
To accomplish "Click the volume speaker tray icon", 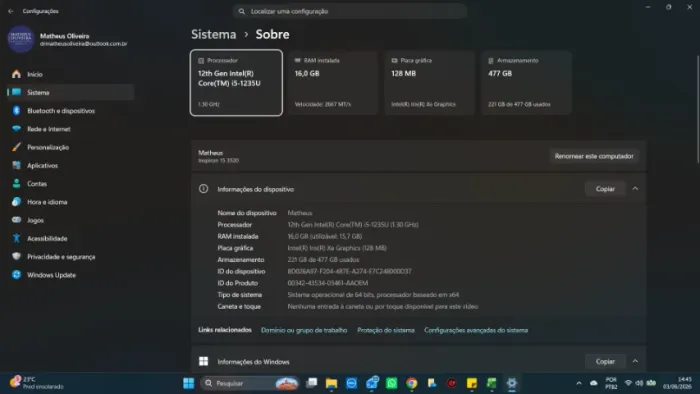I will click(639, 383).
